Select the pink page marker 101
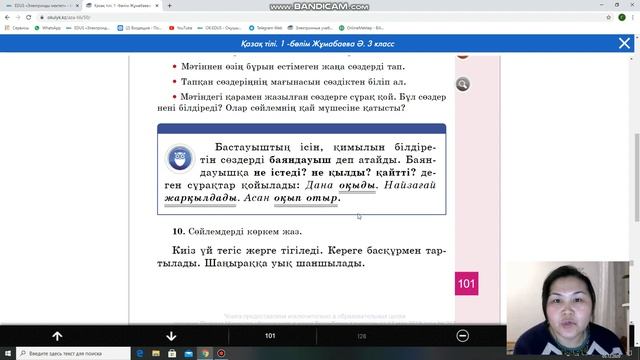 [x=467, y=283]
